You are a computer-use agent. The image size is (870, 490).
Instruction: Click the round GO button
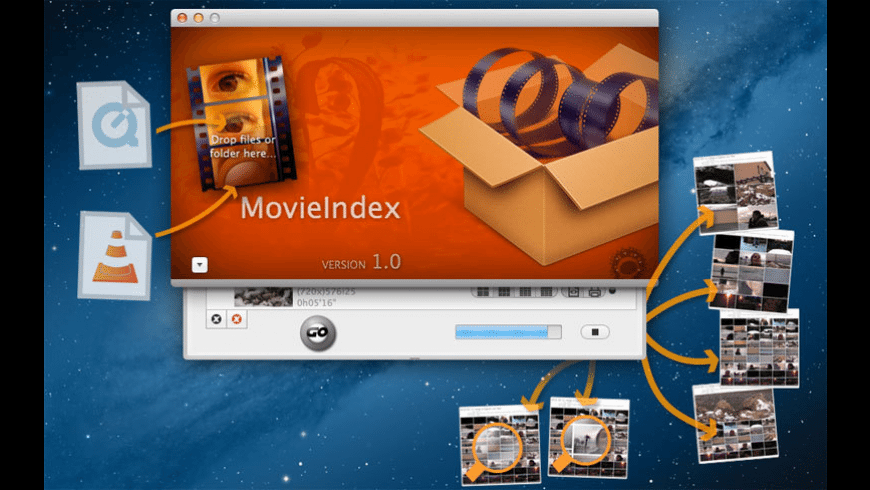(x=318, y=332)
